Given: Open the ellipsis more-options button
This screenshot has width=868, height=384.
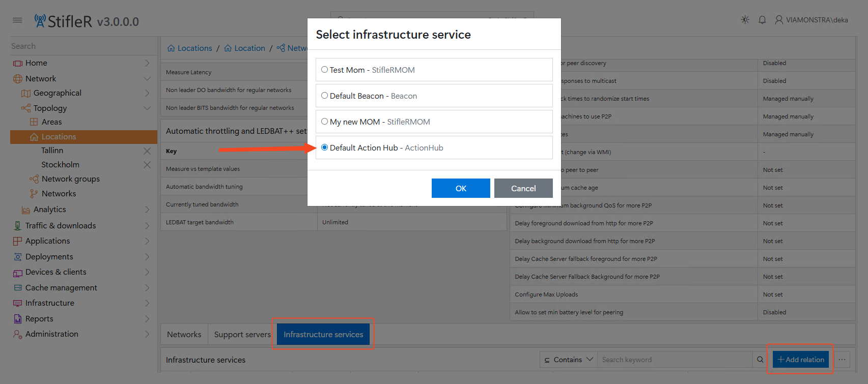Looking at the screenshot, I should pyautogui.click(x=843, y=360).
